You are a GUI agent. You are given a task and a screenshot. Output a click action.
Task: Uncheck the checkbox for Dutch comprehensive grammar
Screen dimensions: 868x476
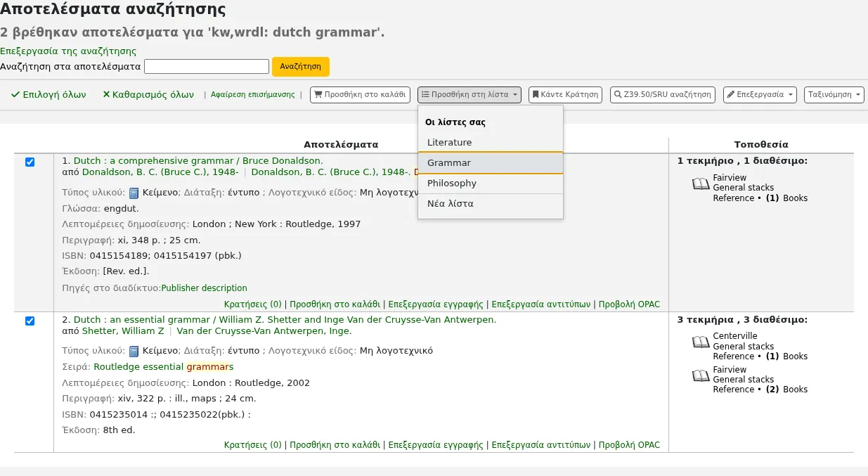click(30, 162)
